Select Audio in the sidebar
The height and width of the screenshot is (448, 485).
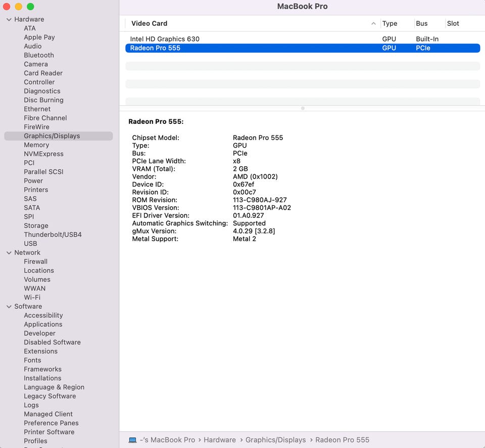[x=32, y=46]
